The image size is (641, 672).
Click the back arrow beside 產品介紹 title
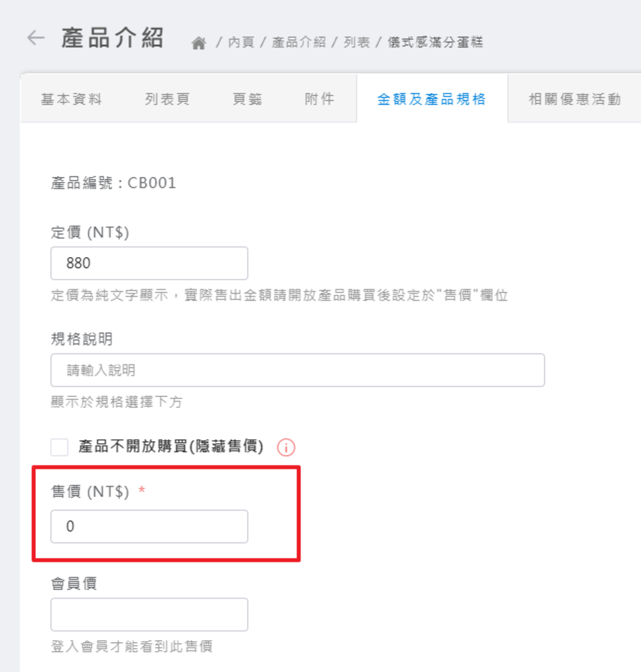click(x=36, y=38)
